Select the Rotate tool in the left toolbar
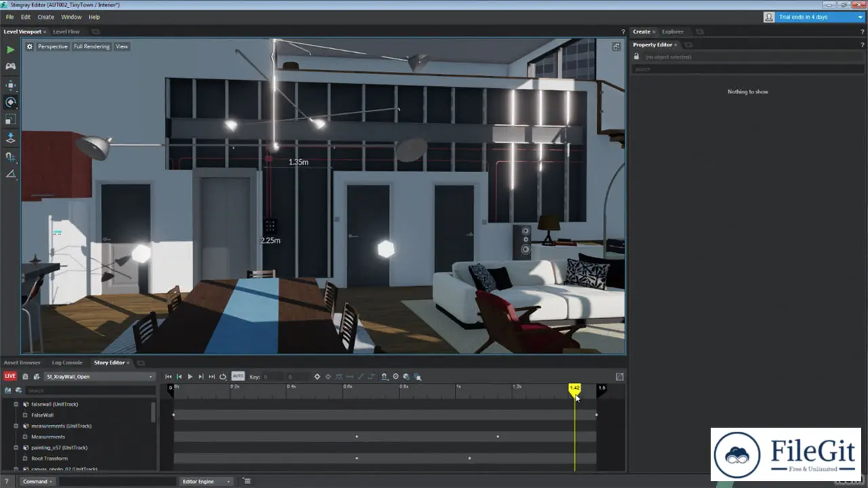The width and height of the screenshot is (868, 488). point(10,102)
